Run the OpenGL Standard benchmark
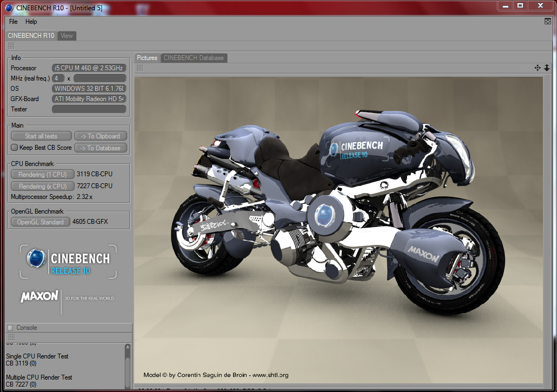 coord(40,222)
